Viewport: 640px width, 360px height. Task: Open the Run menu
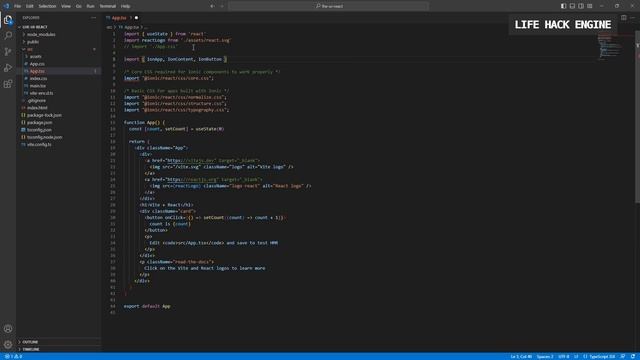click(x=90, y=6)
